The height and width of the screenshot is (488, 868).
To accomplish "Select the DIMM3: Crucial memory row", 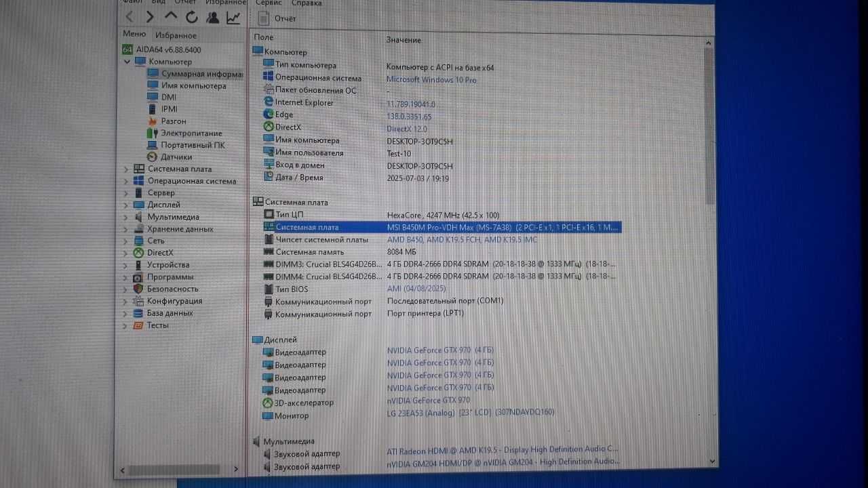I will [x=439, y=264].
